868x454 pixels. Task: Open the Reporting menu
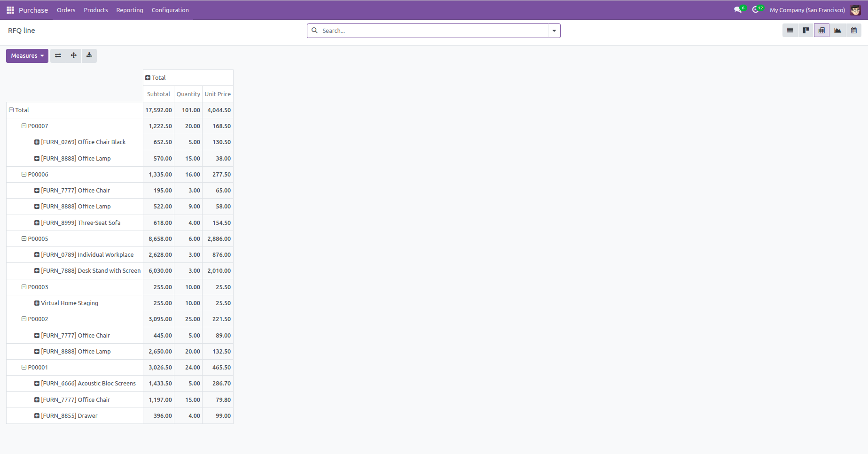(130, 10)
